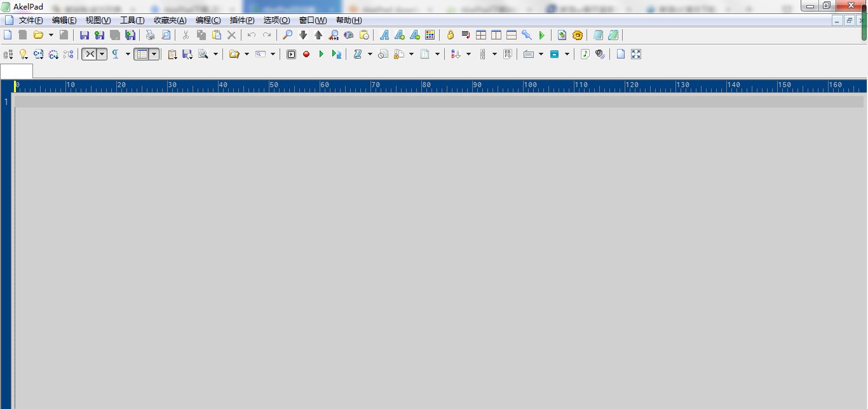This screenshot has height=409, width=868.
Task: Click the split window vertically icon
Action: pos(496,35)
